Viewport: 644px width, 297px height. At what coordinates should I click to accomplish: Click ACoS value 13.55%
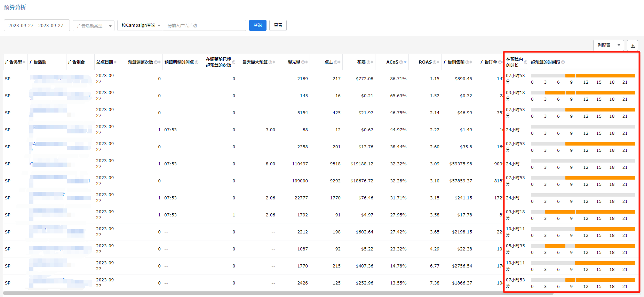[x=398, y=283]
